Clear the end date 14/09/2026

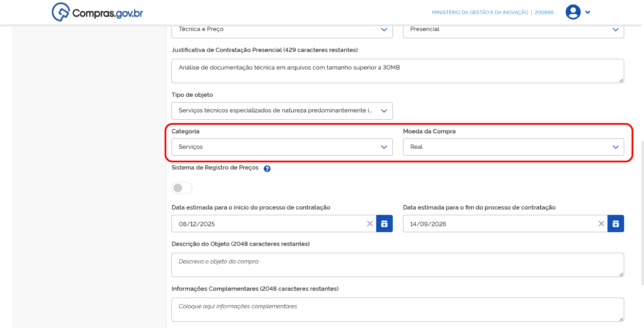point(601,224)
